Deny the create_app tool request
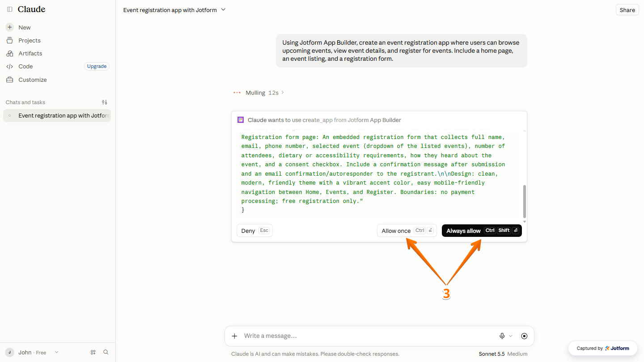The width and height of the screenshot is (644, 362). [x=254, y=231]
